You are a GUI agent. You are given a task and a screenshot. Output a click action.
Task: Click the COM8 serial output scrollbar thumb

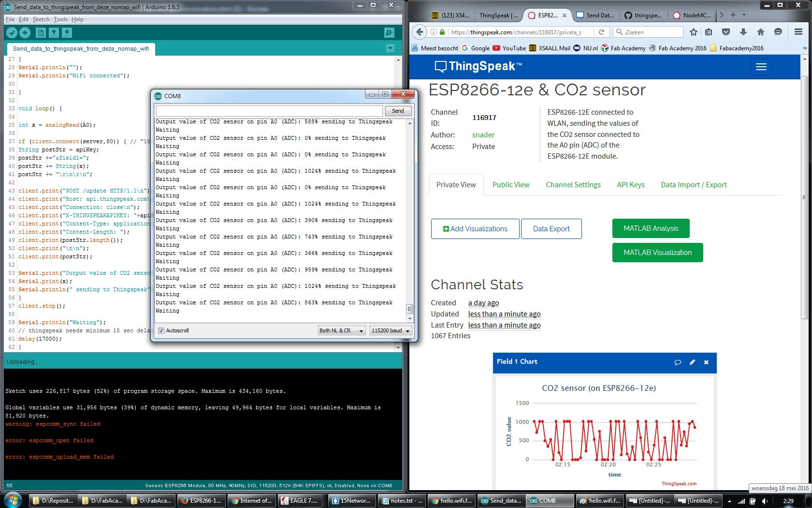tap(409, 309)
